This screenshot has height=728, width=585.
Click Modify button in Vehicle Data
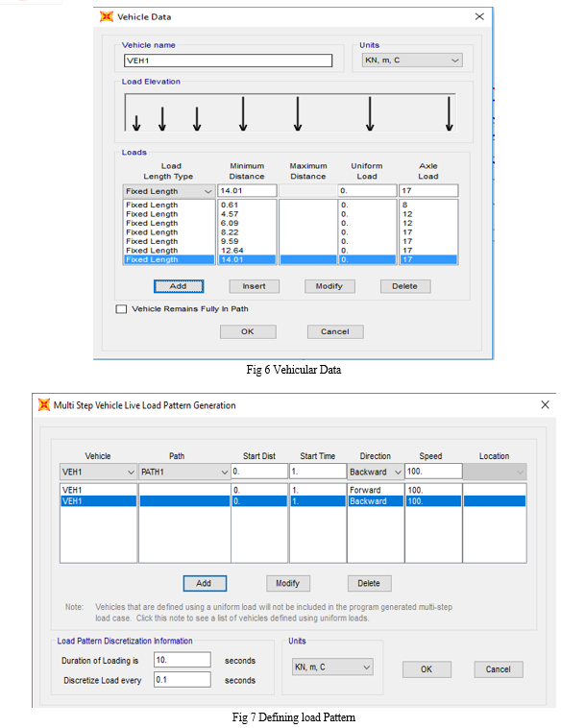tap(329, 286)
